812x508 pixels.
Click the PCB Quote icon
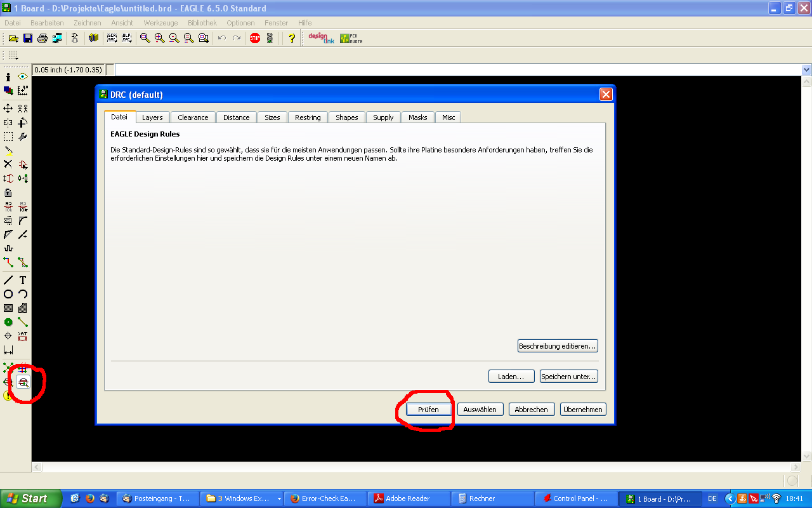[351, 38]
